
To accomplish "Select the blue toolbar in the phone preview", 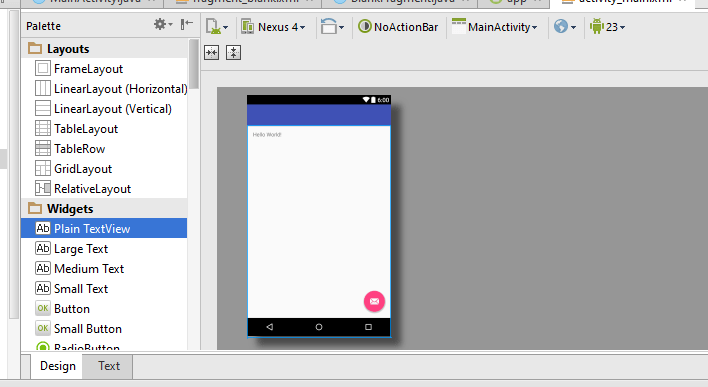I will [319, 115].
